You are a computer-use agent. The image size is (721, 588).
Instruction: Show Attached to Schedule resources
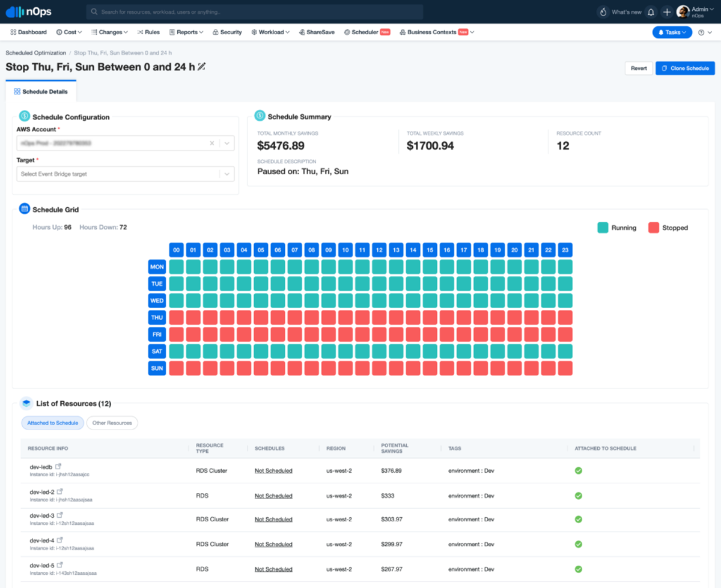[x=53, y=423]
